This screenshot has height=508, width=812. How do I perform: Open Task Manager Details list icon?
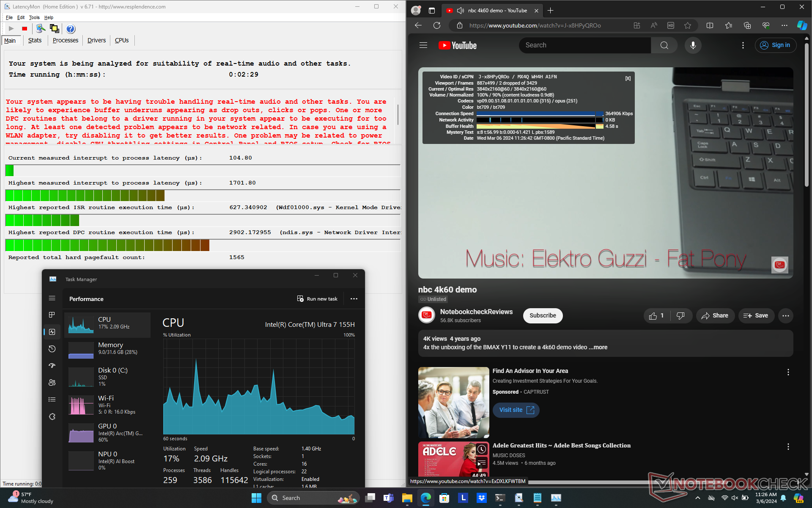point(52,399)
